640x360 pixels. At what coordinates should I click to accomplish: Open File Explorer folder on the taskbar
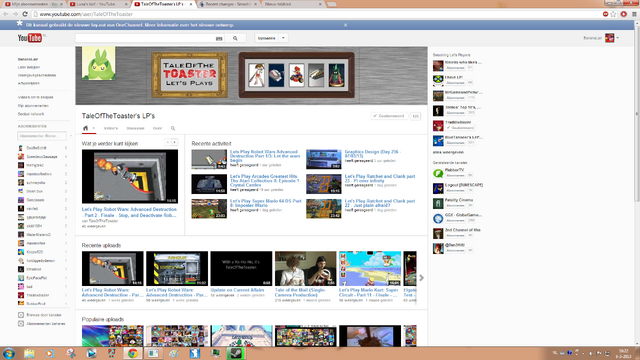pos(29,353)
